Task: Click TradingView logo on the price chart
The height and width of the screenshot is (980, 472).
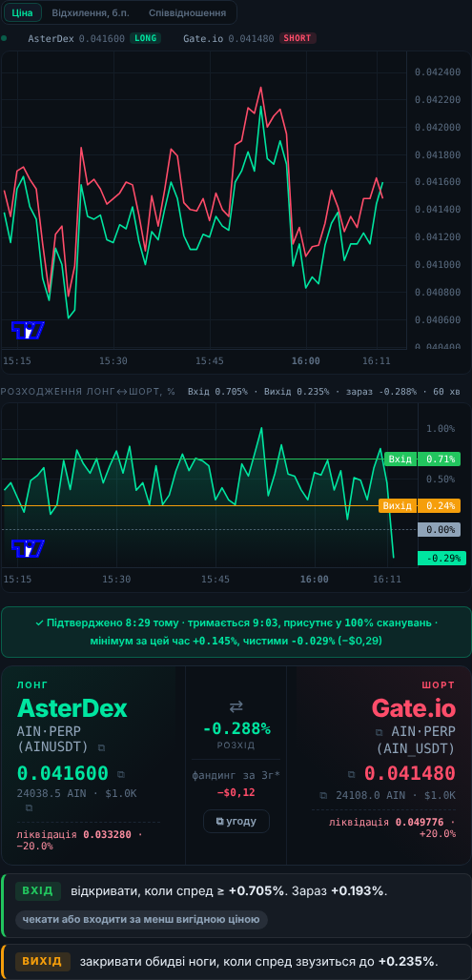Action: point(28,330)
